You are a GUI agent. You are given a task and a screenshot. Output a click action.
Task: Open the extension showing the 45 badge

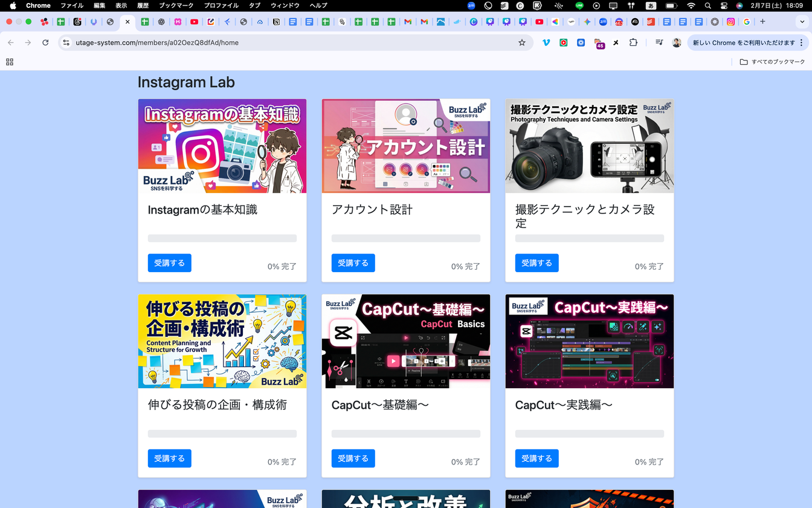click(599, 44)
